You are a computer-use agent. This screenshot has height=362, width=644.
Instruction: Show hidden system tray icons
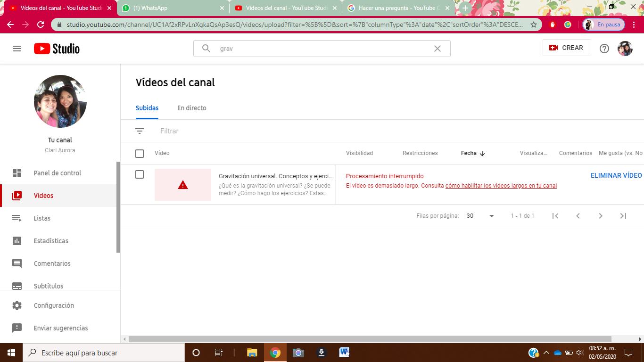546,353
